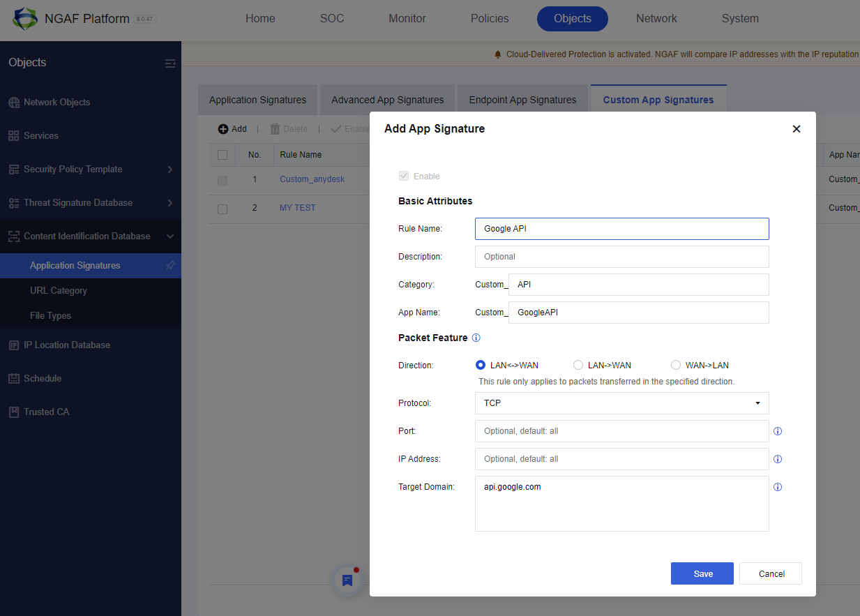Click the Add plus icon in toolbar
The height and width of the screenshot is (616, 860).
coord(223,129)
